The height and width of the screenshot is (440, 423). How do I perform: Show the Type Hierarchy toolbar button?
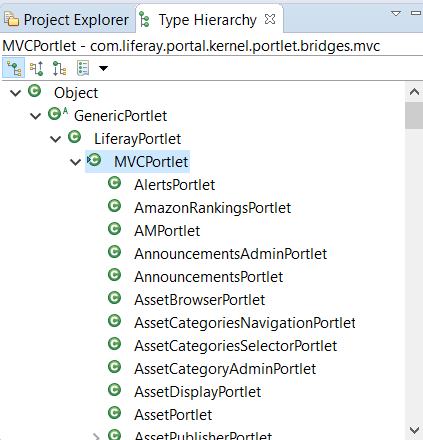pos(13,68)
